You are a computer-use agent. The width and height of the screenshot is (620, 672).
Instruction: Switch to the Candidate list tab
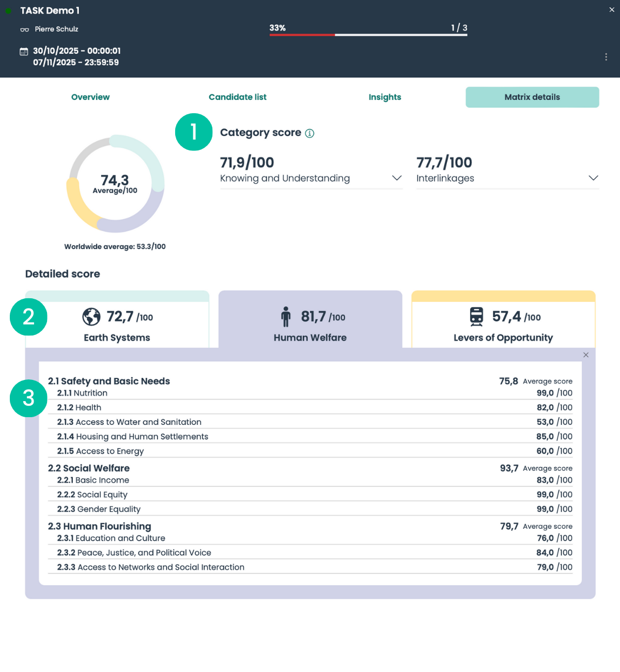238,97
